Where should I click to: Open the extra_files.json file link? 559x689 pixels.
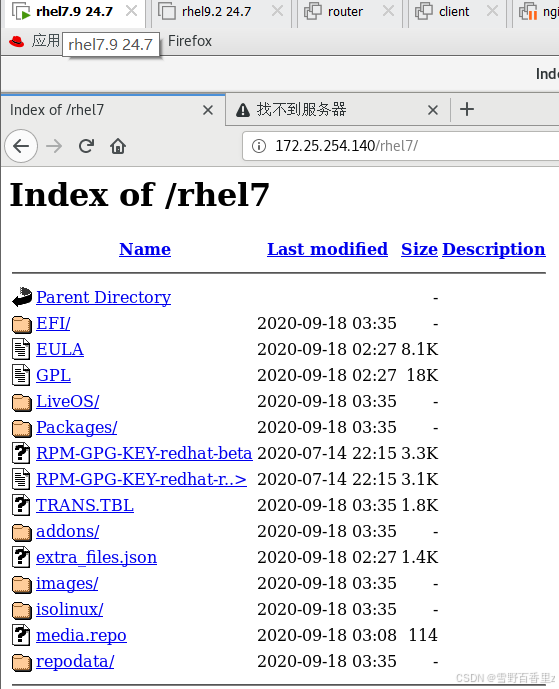(x=96, y=557)
